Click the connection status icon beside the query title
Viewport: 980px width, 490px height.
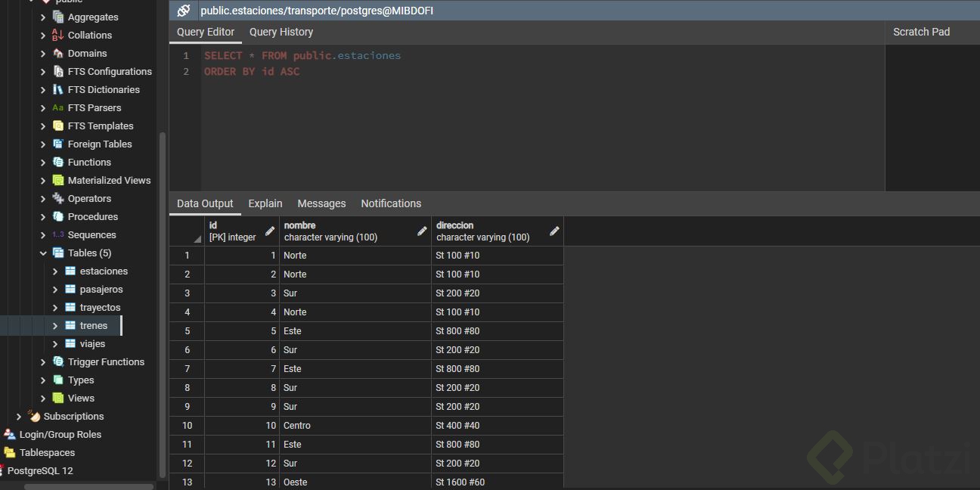[x=184, y=11]
